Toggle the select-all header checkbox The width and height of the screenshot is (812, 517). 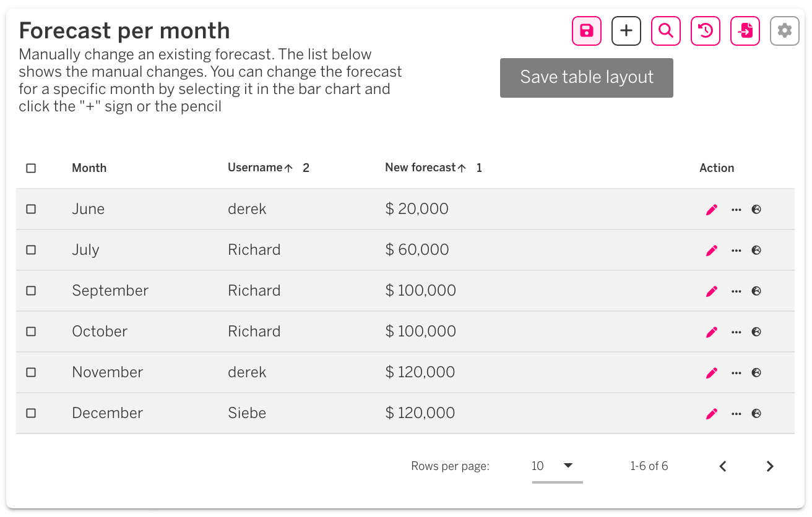tap(31, 168)
